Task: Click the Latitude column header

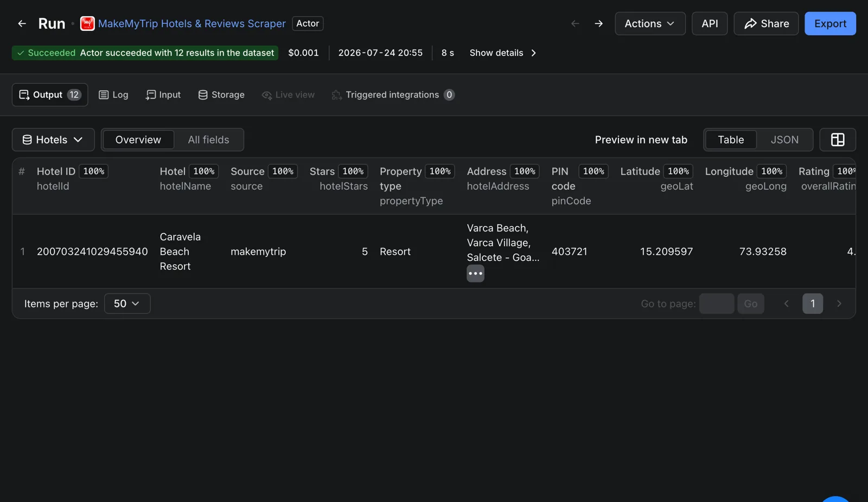Action: (x=640, y=171)
